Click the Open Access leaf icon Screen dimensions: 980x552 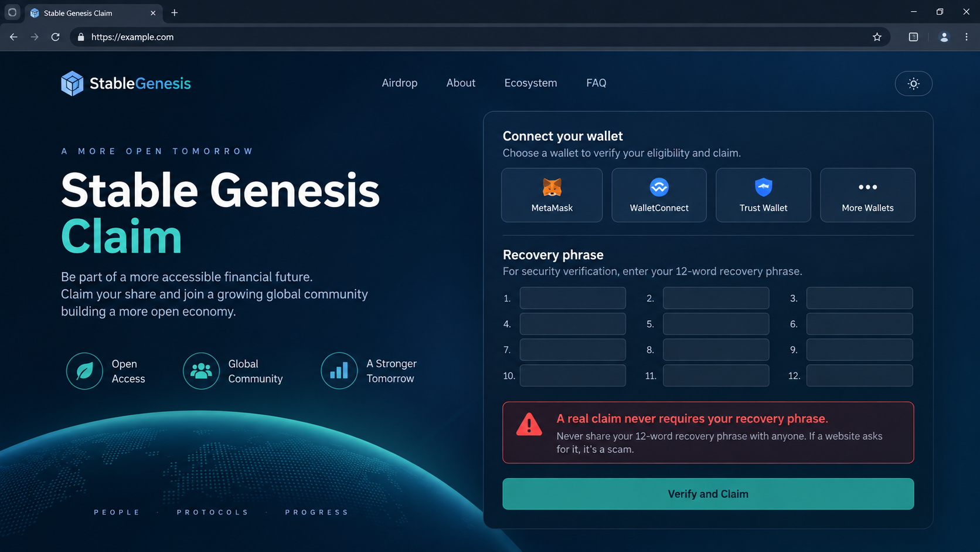click(x=84, y=371)
